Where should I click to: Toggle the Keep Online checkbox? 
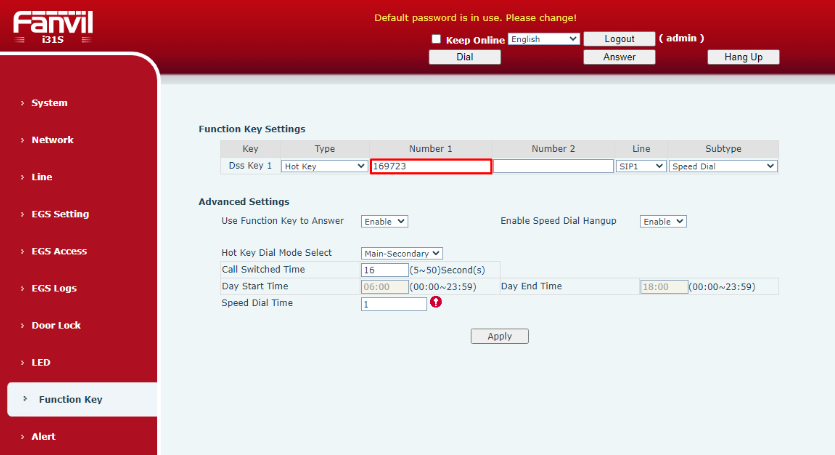point(436,39)
